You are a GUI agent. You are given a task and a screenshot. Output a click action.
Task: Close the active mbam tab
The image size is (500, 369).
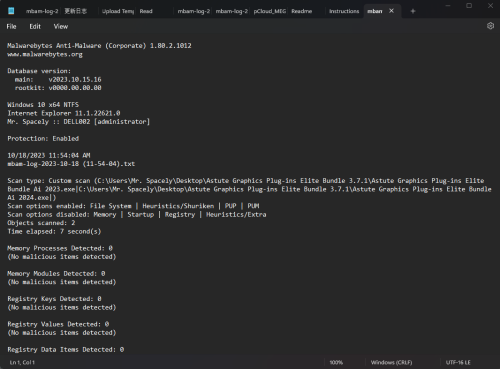(x=392, y=11)
